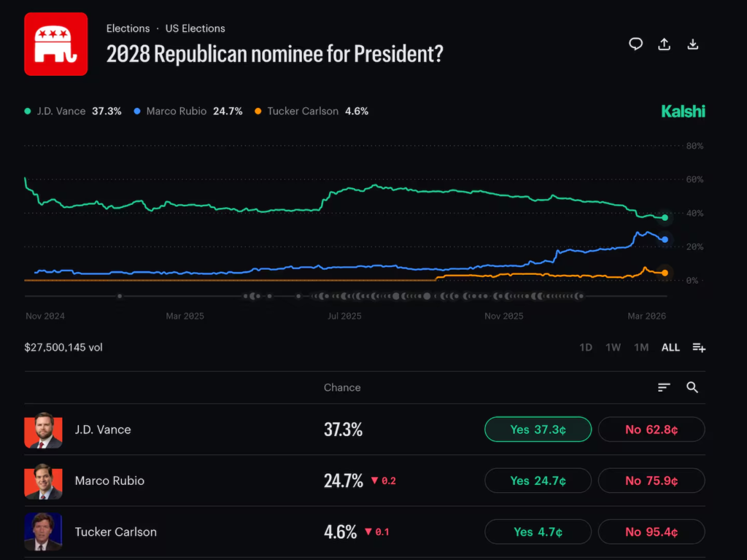Buy Yes 37.3¢ for J.D. Vance
This screenshot has width=747, height=560.
538,429
